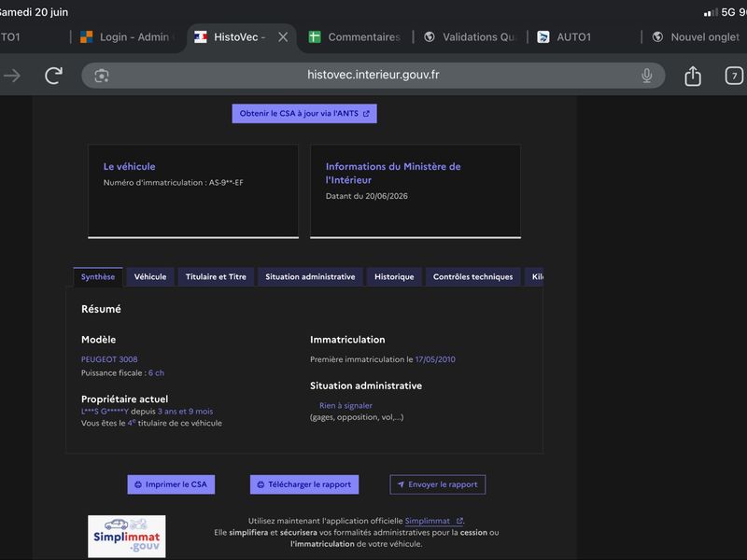Show the Historique tab
Image resolution: width=747 pixels, height=560 pixels.
click(394, 276)
